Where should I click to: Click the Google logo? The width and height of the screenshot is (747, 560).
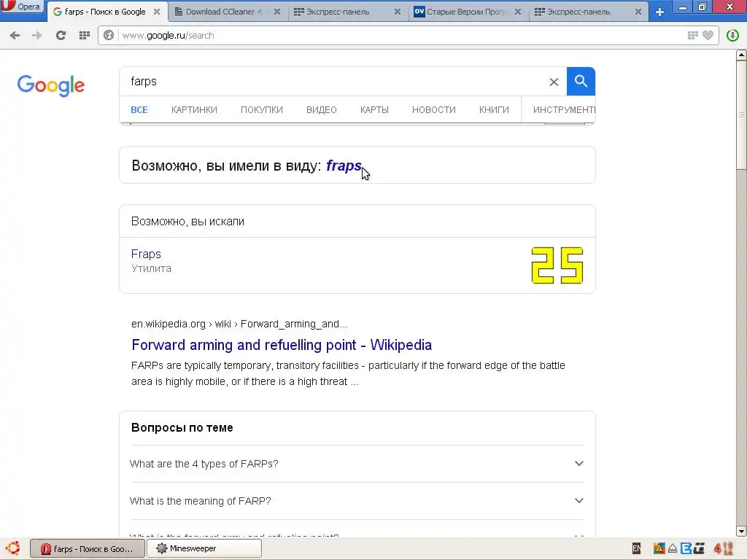pos(51,85)
